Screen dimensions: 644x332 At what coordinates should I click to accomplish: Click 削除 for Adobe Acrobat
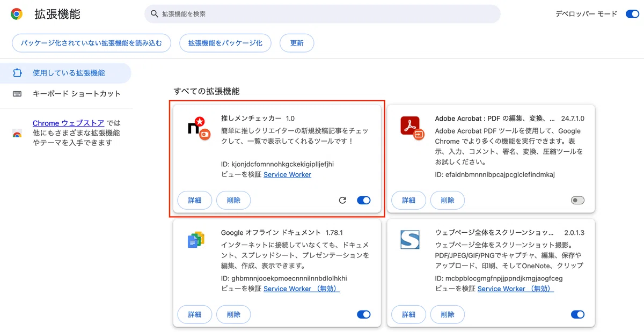click(x=448, y=201)
